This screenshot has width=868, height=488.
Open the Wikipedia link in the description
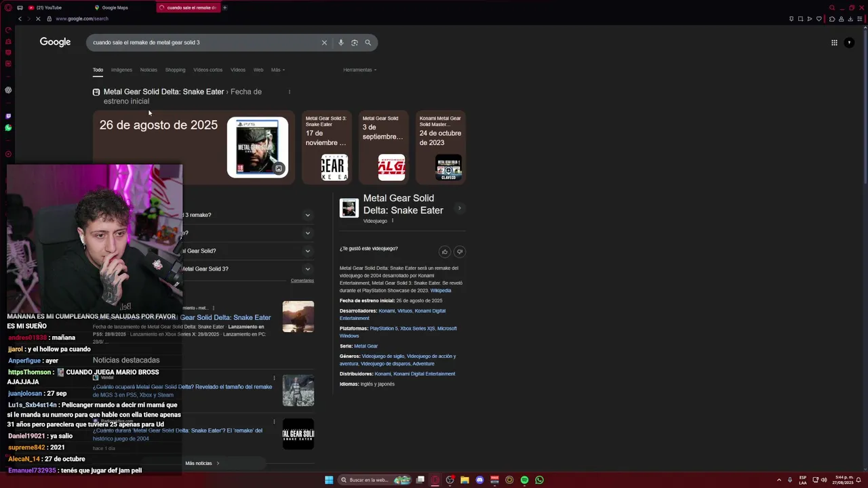[441, 290]
